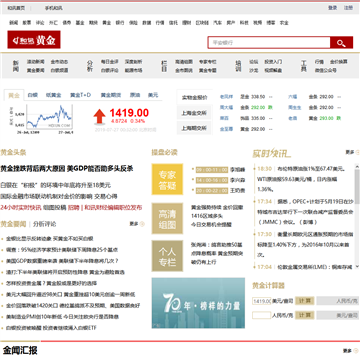The width and height of the screenshot is (360, 360).
Task: Click 登录 link in top bar
Action: click(333, 8)
